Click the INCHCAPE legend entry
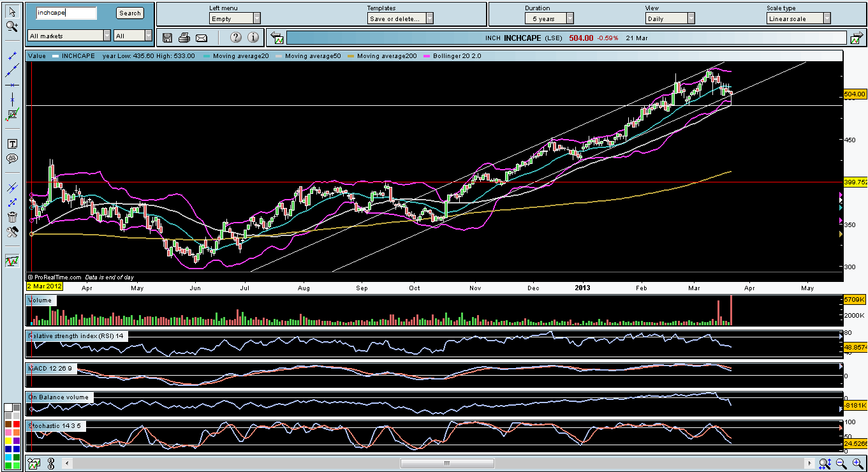The width and height of the screenshot is (868, 472). point(74,56)
